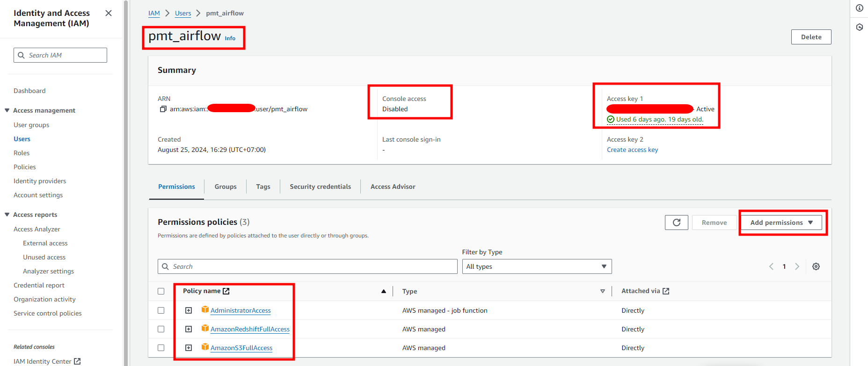
Task: Check the AmazonS3FullAccess row checkbox
Action: coord(161,348)
